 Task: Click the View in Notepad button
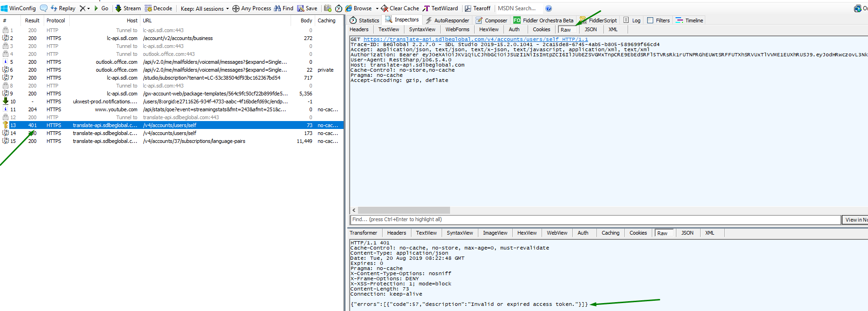pyautogui.click(x=855, y=220)
